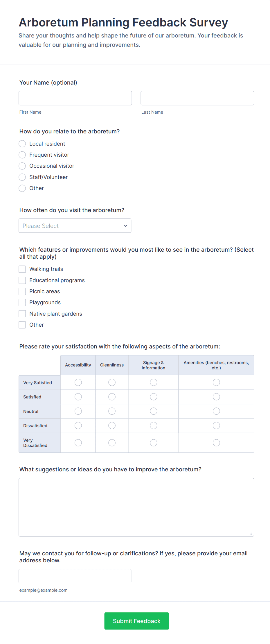Viewport: 270px width, 644px height.
Task: Select Native plant gardens checkbox
Action: 22,314
